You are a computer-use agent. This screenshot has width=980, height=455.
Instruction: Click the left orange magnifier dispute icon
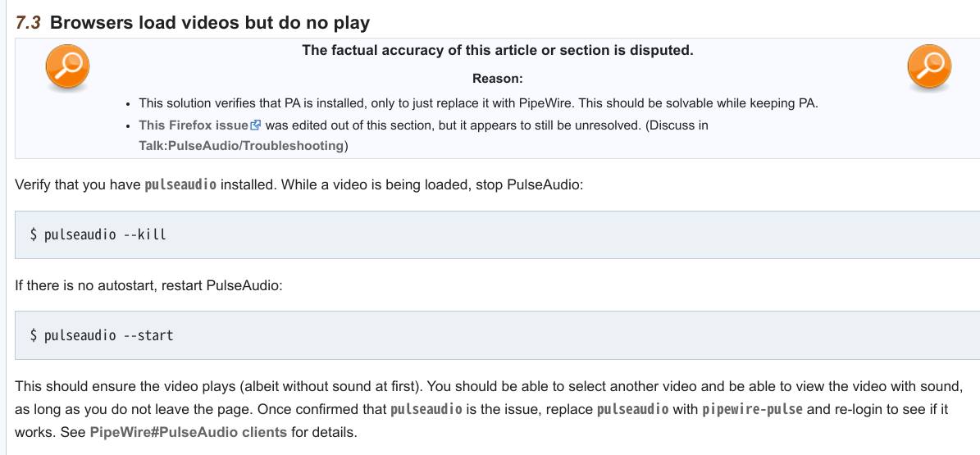click(x=67, y=66)
